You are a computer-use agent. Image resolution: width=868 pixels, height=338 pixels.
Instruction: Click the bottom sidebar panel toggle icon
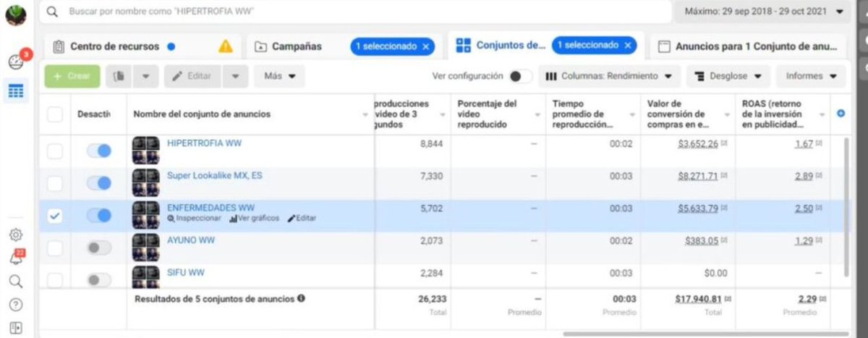point(16,328)
